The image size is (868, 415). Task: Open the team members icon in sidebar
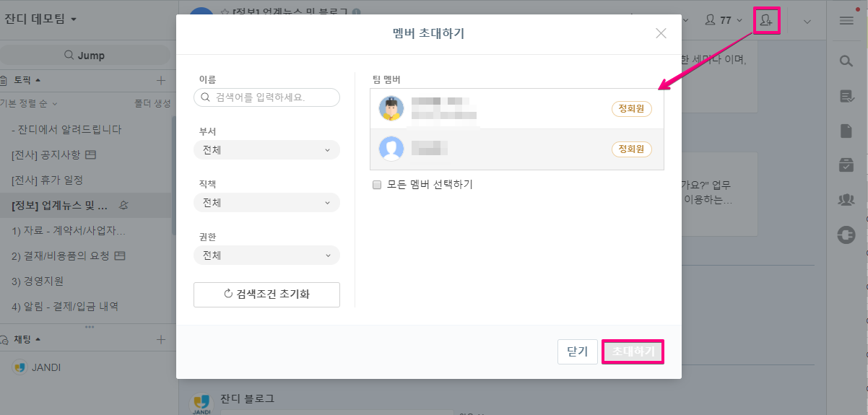click(x=846, y=200)
